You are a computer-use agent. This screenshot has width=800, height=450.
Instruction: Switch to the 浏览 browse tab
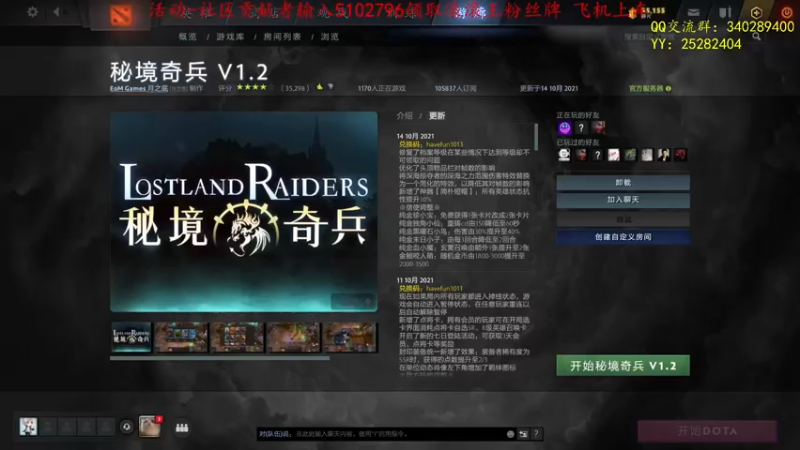pos(330,37)
